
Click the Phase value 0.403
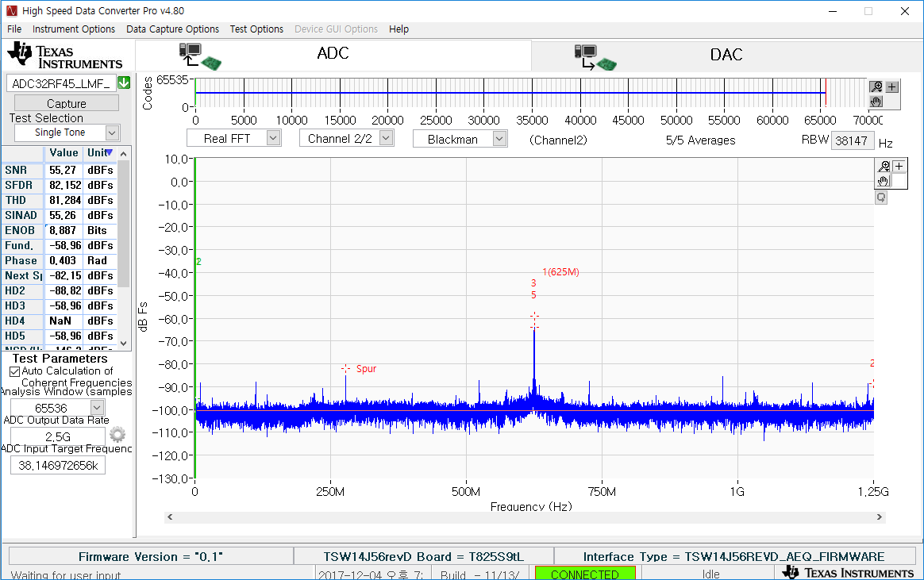coord(63,260)
